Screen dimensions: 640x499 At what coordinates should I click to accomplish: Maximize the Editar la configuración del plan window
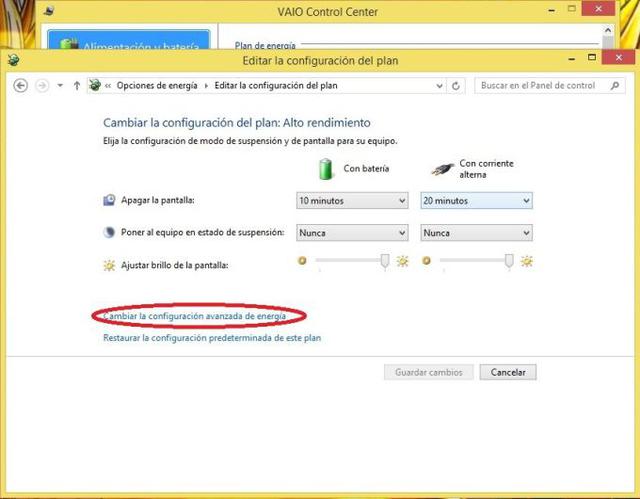(592, 58)
